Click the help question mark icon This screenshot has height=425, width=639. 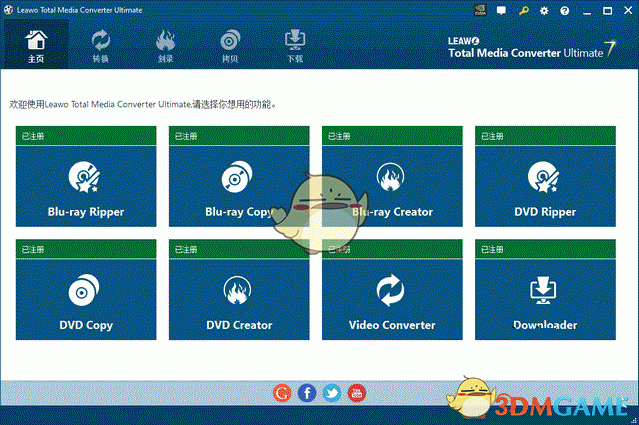tap(564, 9)
